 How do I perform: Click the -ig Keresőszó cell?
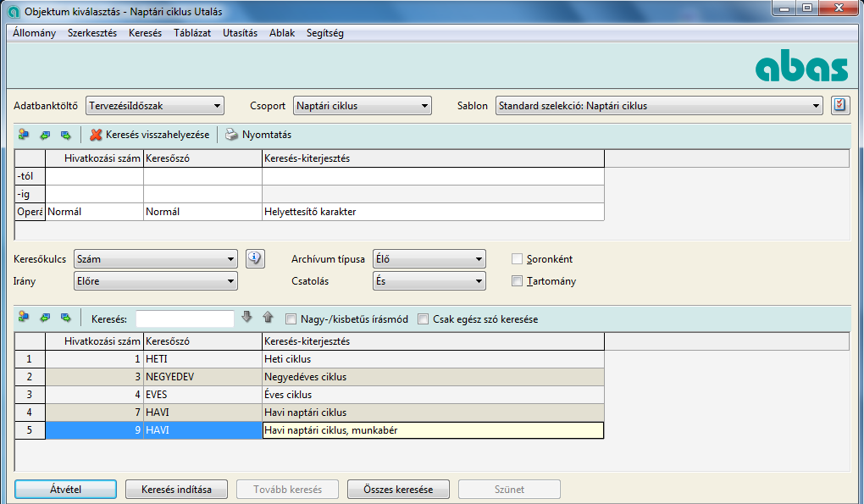[202, 194]
